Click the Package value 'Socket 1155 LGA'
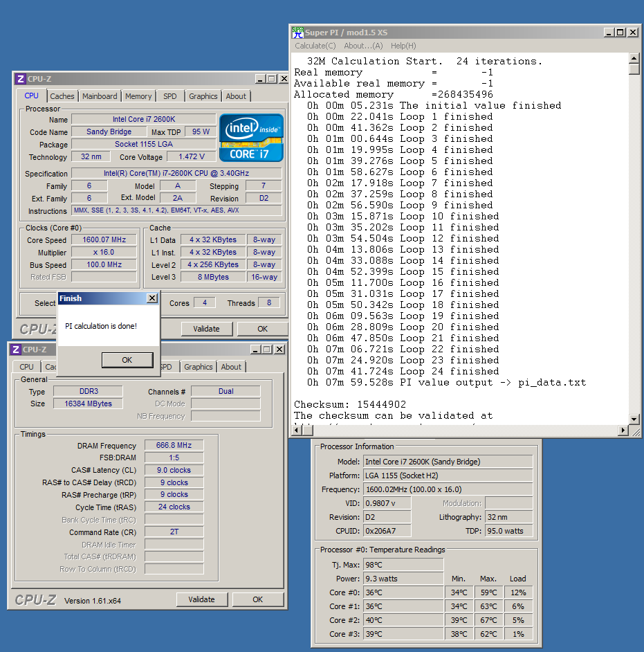644x652 pixels. (x=144, y=144)
